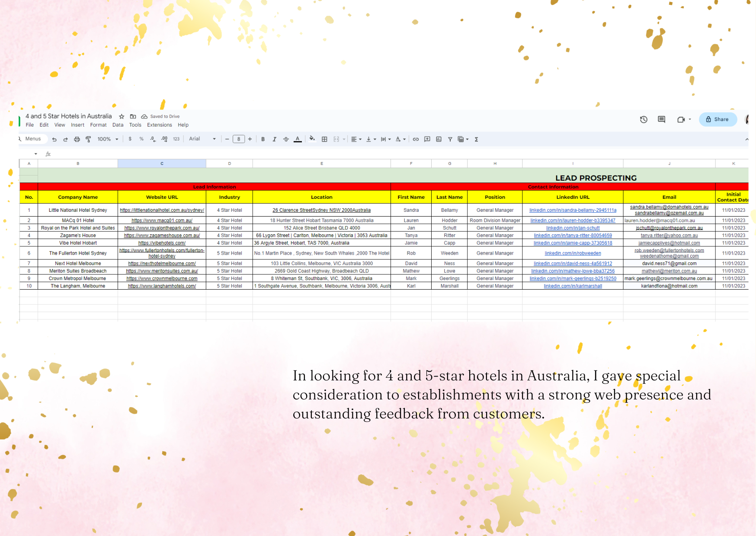Select the cell 'Crown Metropol Melbourne'
Viewport: 756px width, 536px height.
tap(78, 278)
